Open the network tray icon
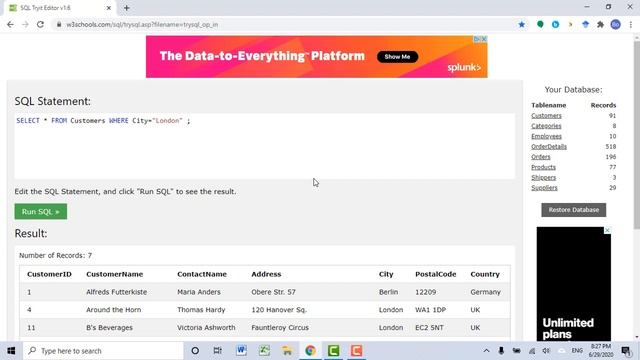The height and width of the screenshot is (360, 640). coord(531,351)
